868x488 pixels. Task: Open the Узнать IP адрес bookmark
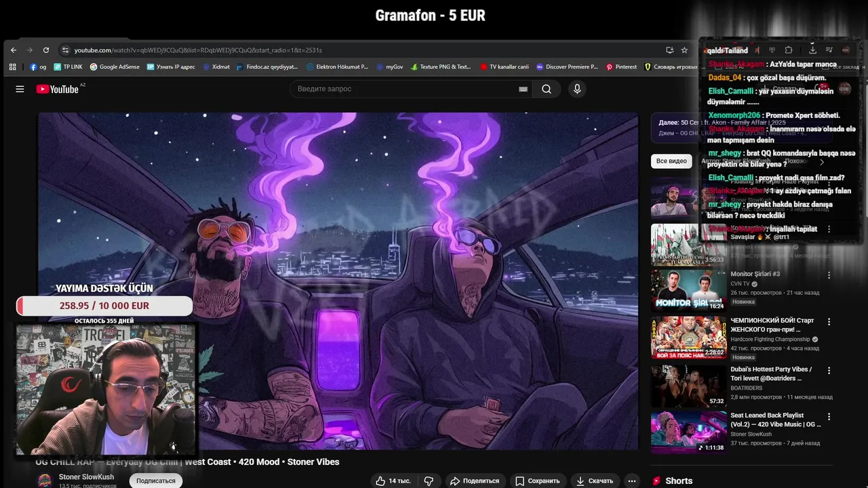[170, 67]
